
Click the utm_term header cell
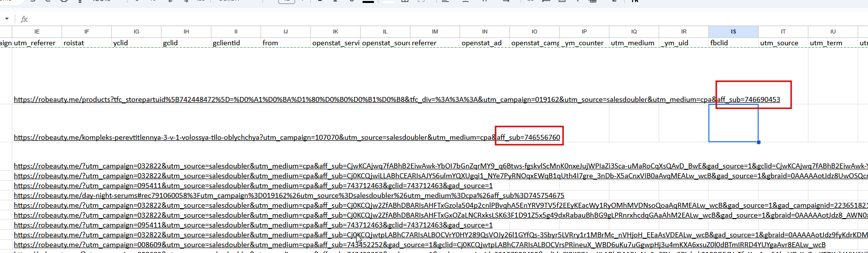click(833, 43)
